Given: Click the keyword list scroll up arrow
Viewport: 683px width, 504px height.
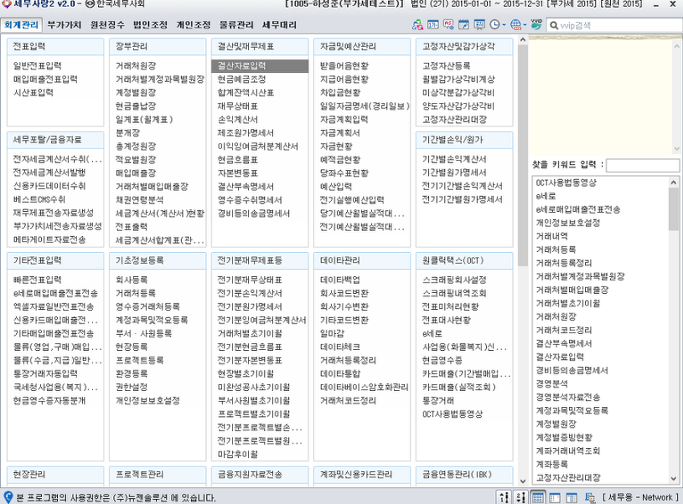Looking at the screenshot, I should (x=673, y=182).
